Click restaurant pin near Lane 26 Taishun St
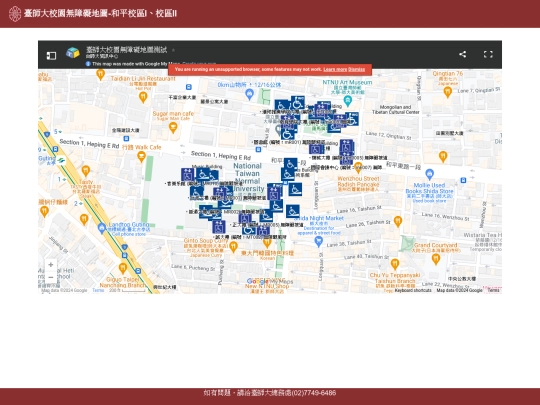 [x=398, y=221]
